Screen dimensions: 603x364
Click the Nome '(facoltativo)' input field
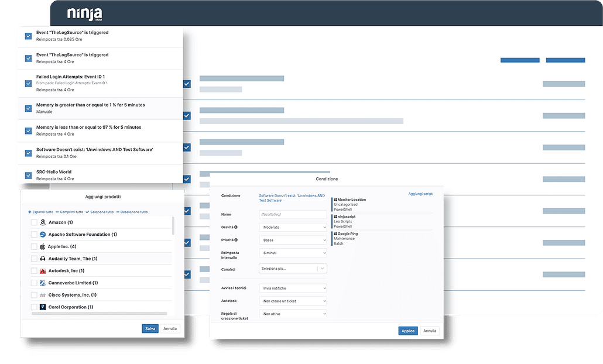click(x=293, y=214)
